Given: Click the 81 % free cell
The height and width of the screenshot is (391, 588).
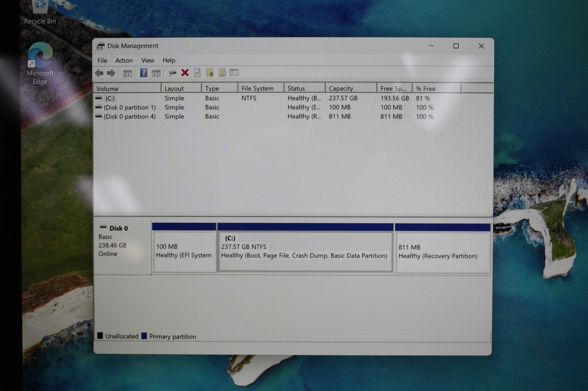Looking at the screenshot, I should coord(423,98).
